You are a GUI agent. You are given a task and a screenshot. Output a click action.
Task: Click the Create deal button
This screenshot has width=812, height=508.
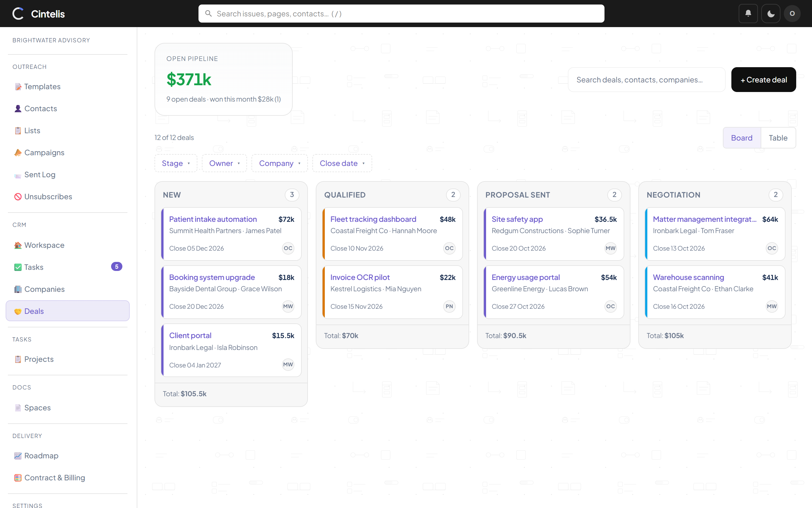[763, 80]
